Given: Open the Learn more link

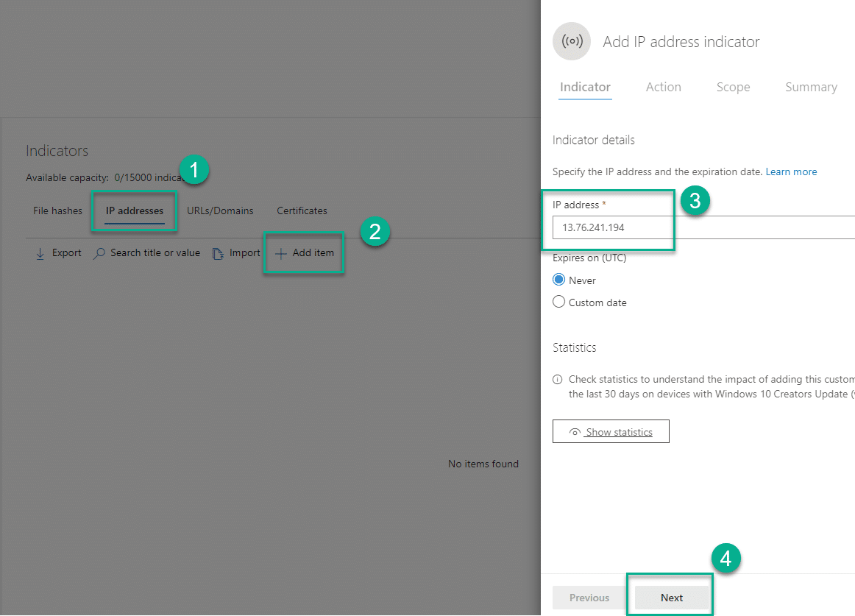Looking at the screenshot, I should [x=791, y=171].
